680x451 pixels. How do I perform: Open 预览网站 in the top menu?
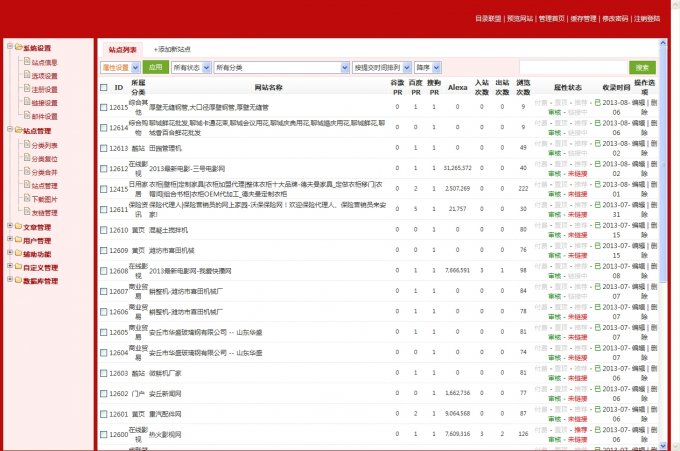tap(520, 19)
